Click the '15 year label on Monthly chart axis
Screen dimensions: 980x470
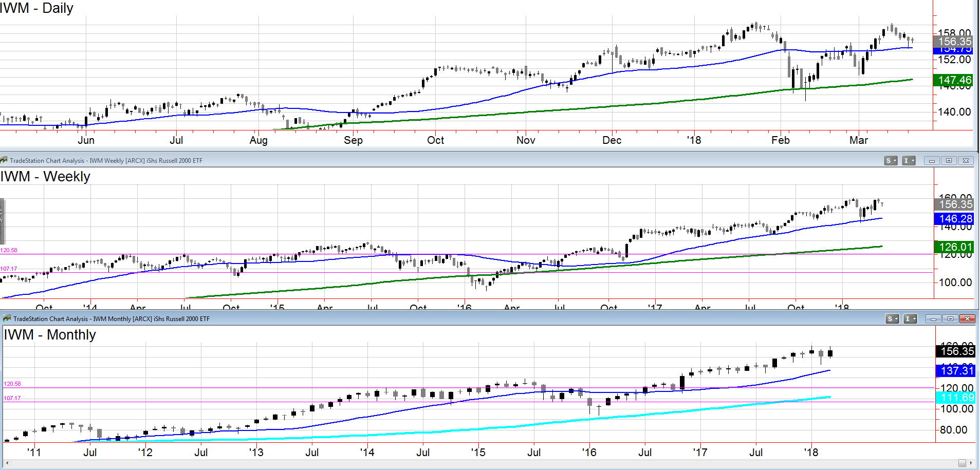[478, 453]
